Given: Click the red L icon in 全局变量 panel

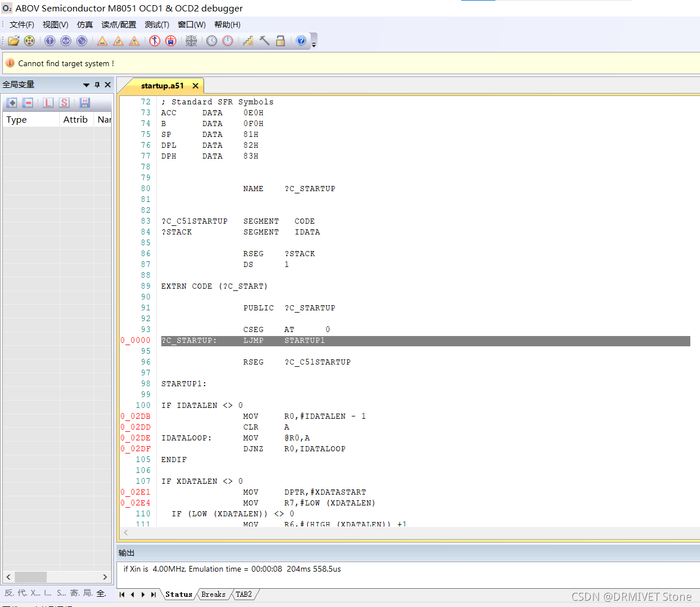Looking at the screenshot, I should coord(48,103).
